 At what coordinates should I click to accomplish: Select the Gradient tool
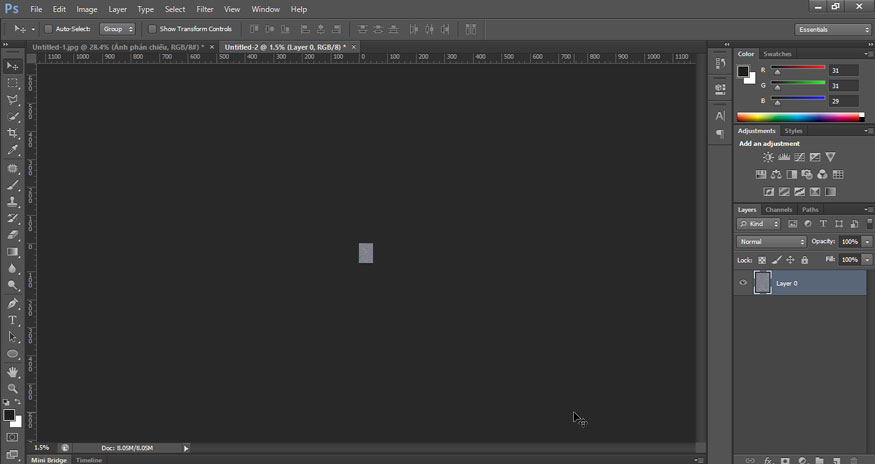[12, 252]
